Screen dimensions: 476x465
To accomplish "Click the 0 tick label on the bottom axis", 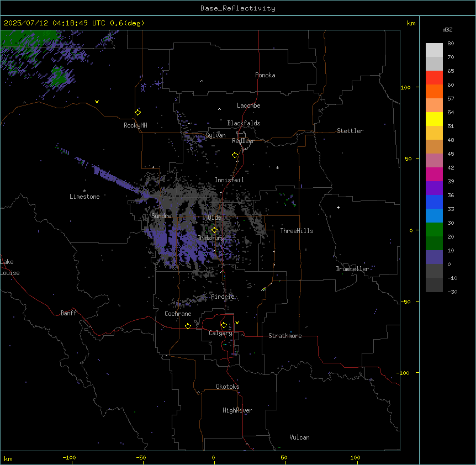I will click(213, 457).
